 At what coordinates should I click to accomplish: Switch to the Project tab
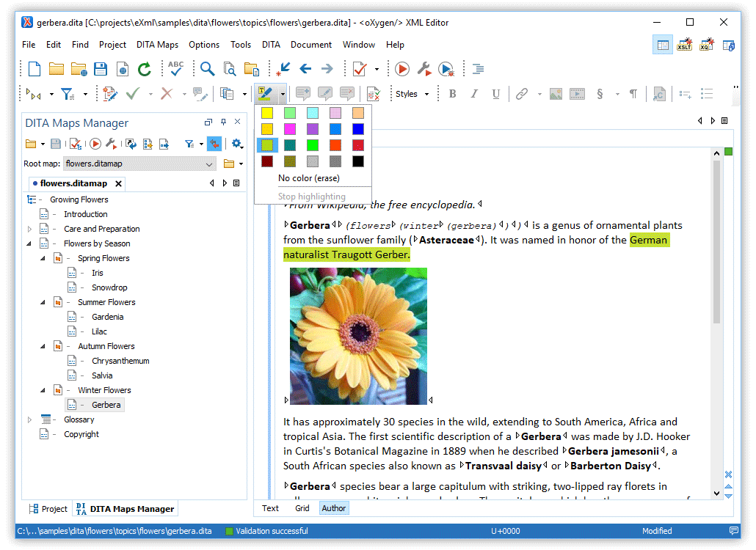[48, 509]
